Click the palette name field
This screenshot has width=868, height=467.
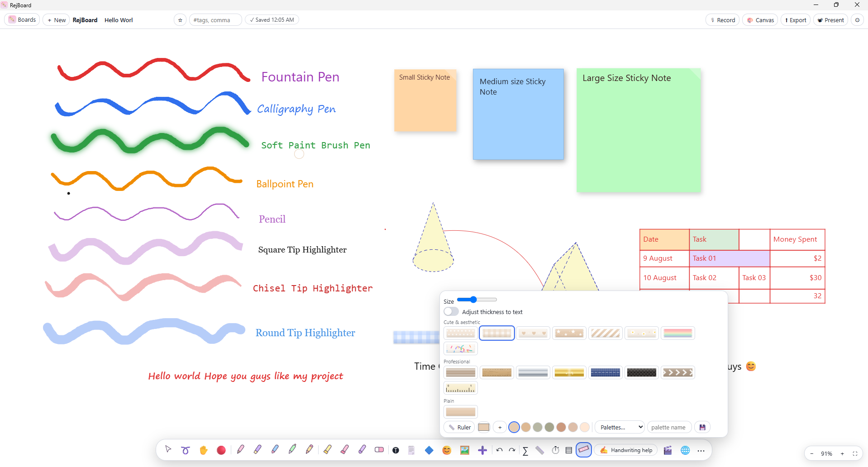click(669, 427)
